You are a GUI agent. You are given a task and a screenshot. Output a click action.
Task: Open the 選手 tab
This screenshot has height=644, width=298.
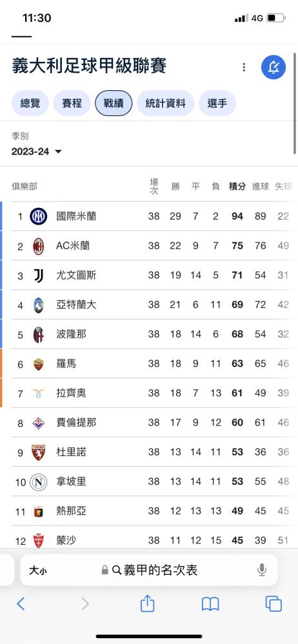217,103
